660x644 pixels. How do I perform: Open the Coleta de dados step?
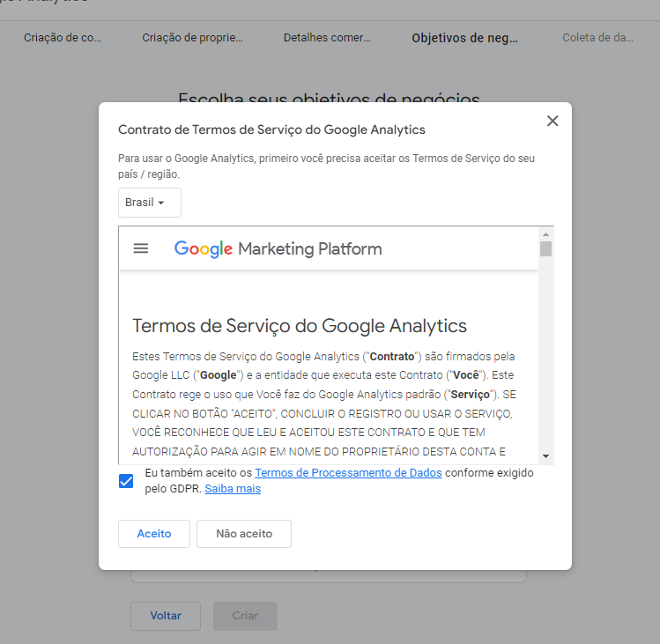click(x=597, y=38)
